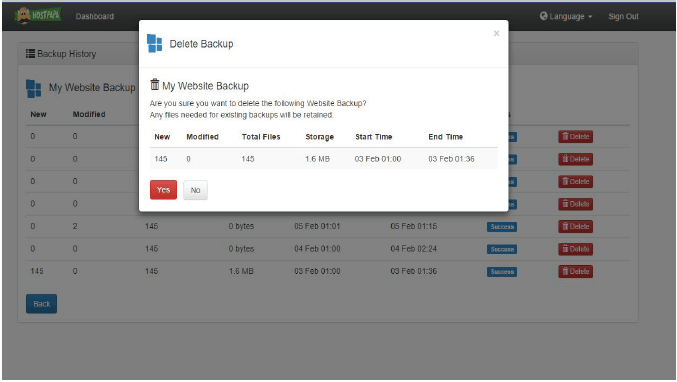The height and width of the screenshot is (382, 677).
Task: Delete the backup from 05 Feb 01:01
Action: (575, 227)
